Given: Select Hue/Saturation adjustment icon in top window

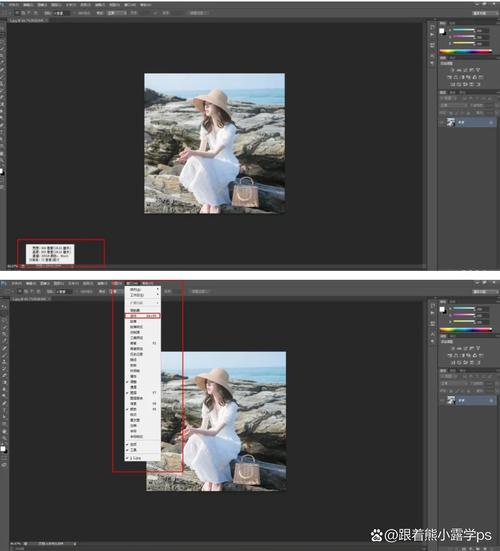Looking at the screenshot, I should tap(449, 77).
